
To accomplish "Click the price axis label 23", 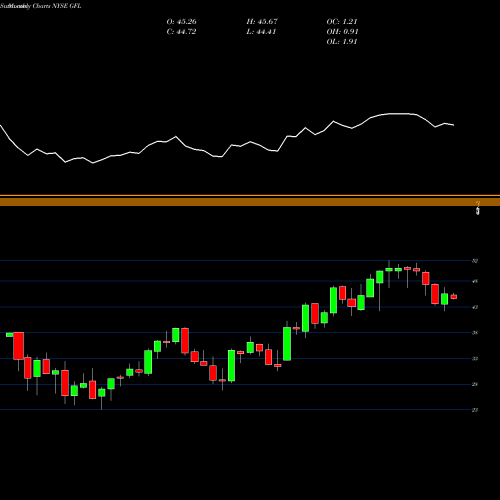I will (x=475, y=410).
